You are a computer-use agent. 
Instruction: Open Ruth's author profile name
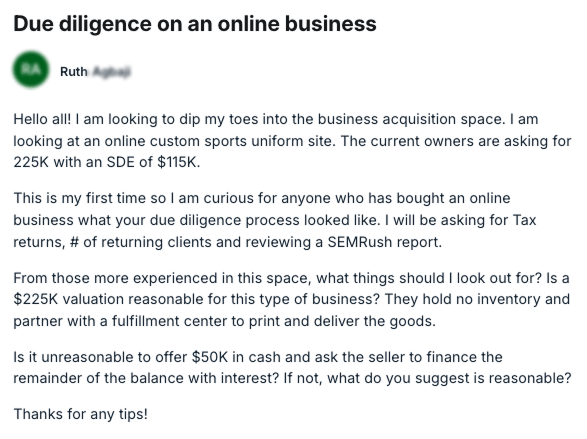(95, 71)
